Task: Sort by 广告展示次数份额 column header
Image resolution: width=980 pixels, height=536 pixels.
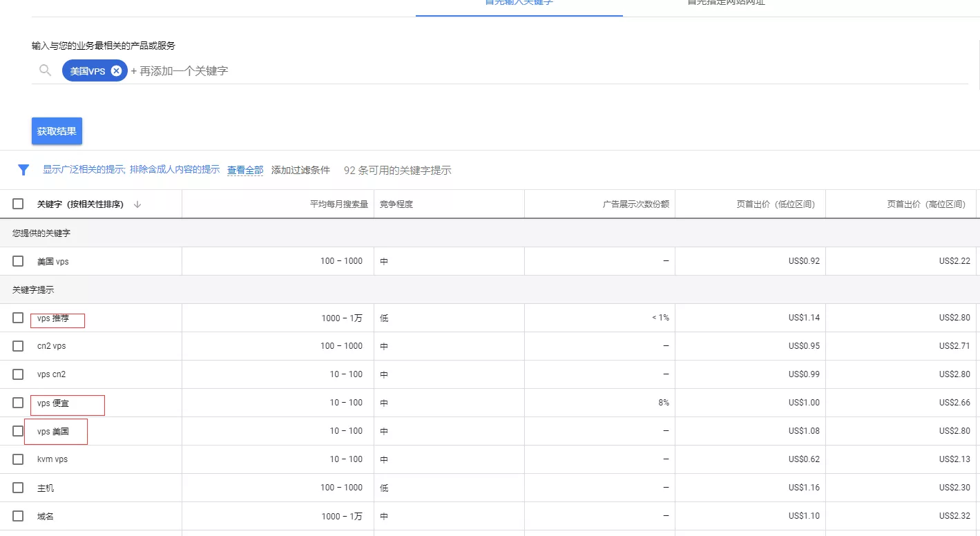Action: (x=635, y=204)
